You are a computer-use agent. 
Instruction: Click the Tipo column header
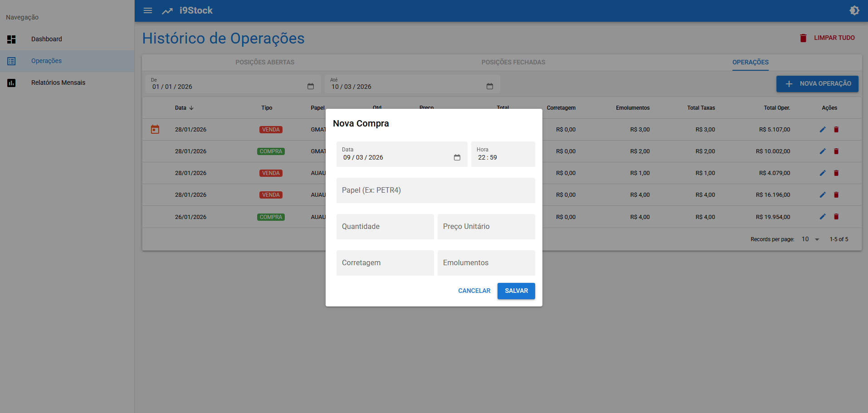click(x=267, y=108)
